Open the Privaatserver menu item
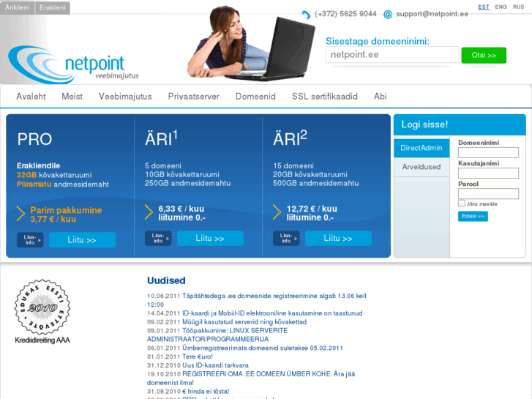Image resolution: width=532 pixels, height=399 pixels. pyautogui.click(x=194, y=97)
